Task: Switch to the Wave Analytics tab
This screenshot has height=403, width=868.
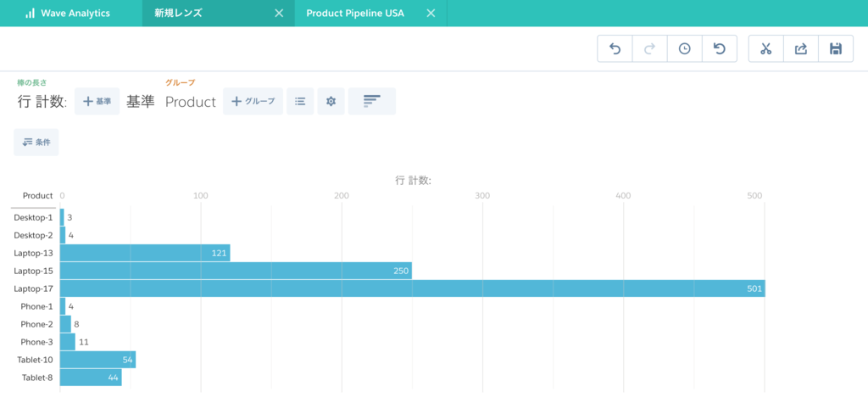Action: [x=71, y=14]
